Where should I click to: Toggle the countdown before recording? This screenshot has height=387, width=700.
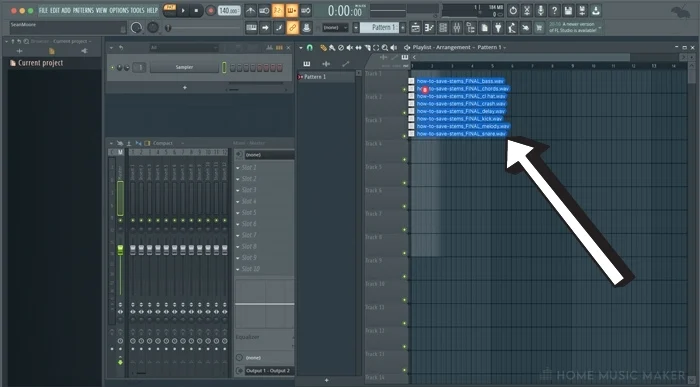[278, 10]
